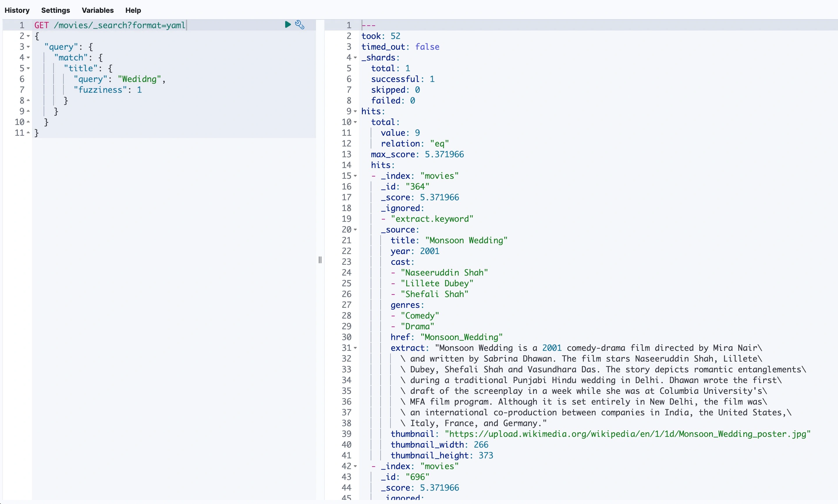Open the Settings menu

55,10
